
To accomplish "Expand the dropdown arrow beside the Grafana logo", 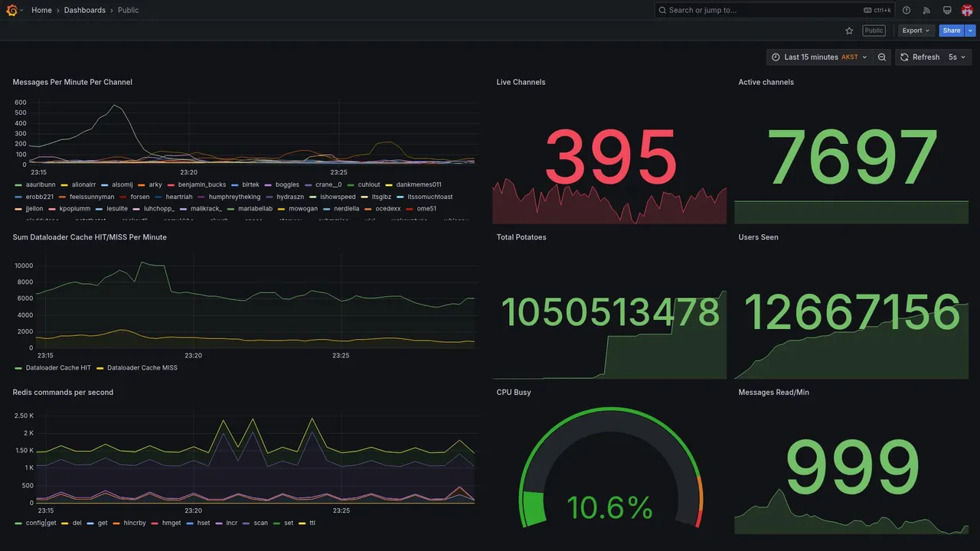I will 21,11.
